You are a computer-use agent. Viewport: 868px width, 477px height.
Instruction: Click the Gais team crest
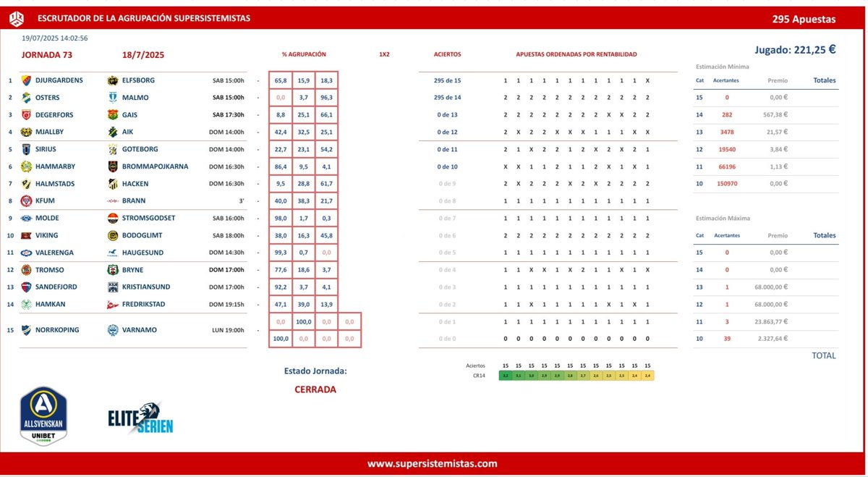[x=113, y=115]
